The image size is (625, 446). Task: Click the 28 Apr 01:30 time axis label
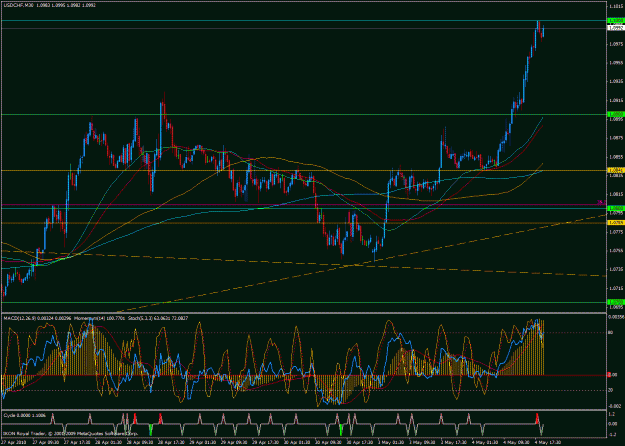point(106,442)
